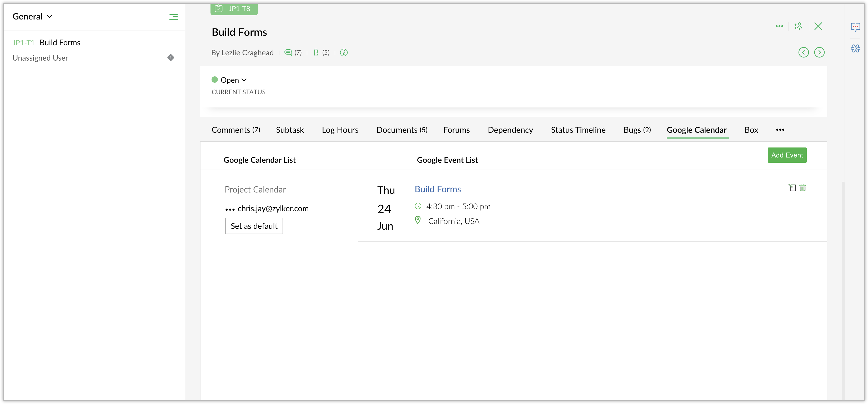
Task: Click Set as default button
Action: [254, 226]
